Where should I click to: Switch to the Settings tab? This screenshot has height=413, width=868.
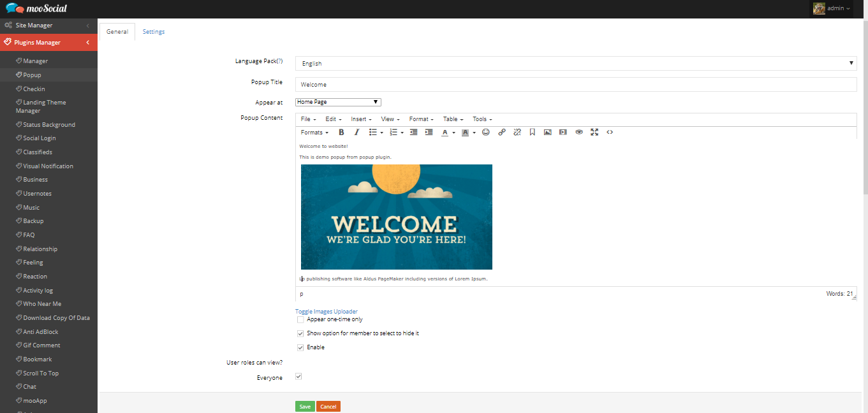click(x=154, y=32)
